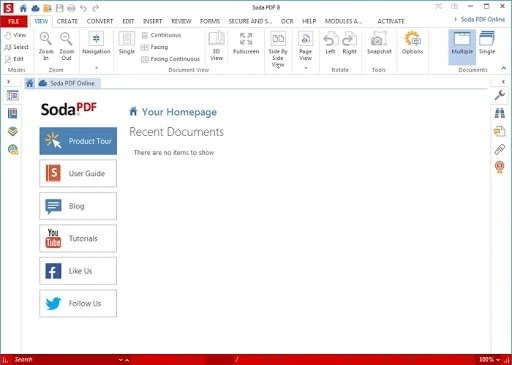Open the Navigation tool
Viewport: 512px width, 365px height.
click(x=96, y=43)
